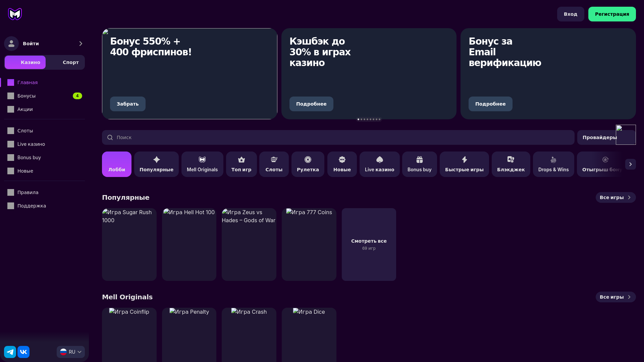Expand the Войти account chevron

pyautogui.click(x=80, y=44)
